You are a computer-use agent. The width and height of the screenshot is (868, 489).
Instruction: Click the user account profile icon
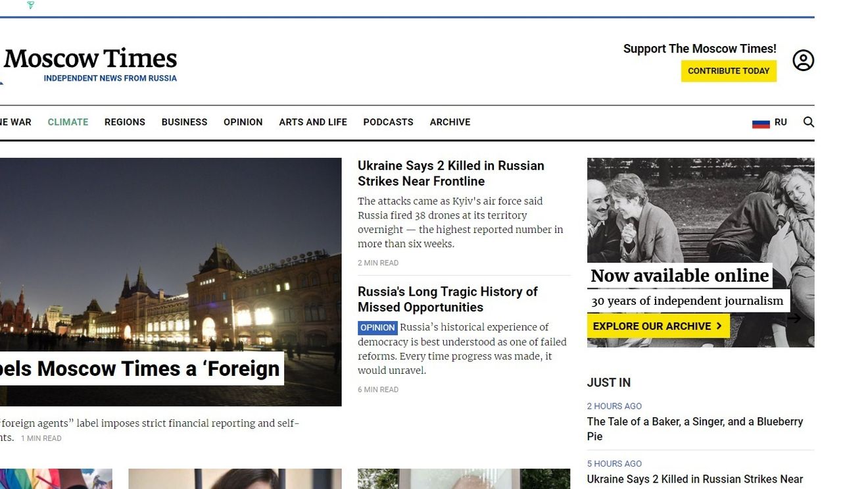coord(802,60)
